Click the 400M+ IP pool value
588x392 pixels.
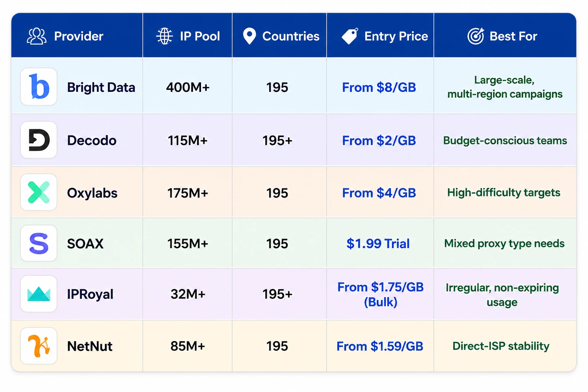188,87
